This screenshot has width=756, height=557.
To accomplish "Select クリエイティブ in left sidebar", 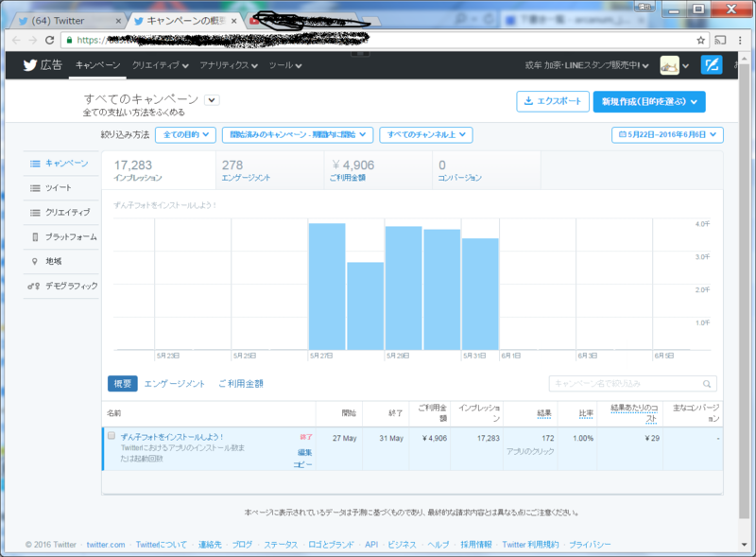I will (60, 213).
